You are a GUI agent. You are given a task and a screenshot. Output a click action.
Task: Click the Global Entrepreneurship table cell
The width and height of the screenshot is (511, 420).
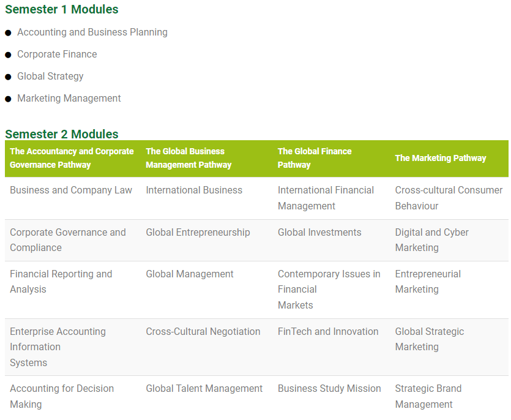point(198,233)
